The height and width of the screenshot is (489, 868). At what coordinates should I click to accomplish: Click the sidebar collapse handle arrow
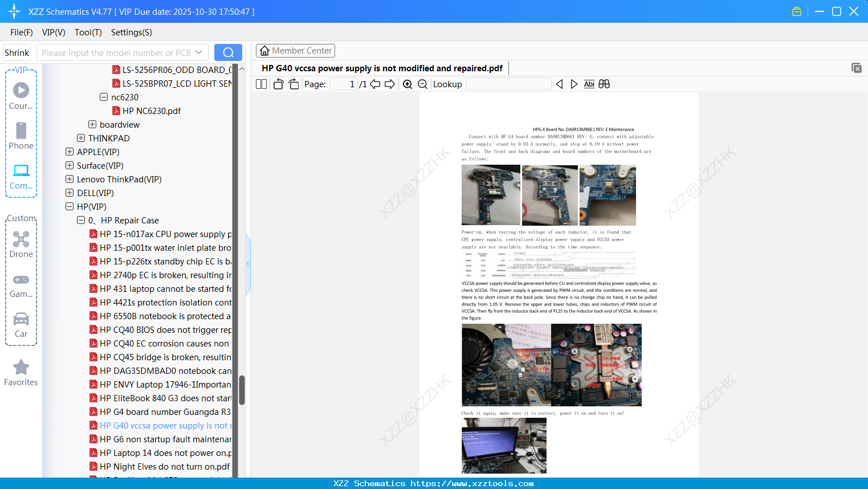248,264
